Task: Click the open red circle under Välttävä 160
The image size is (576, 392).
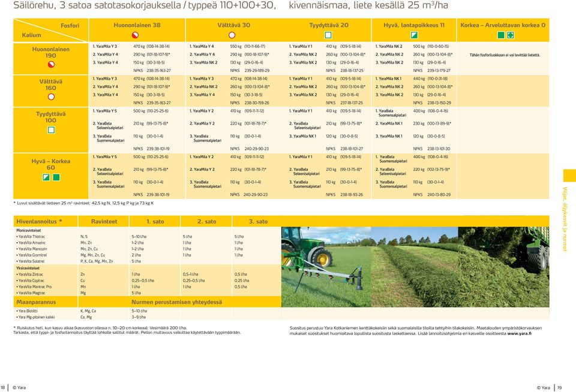Action: (x=51, y=97)
